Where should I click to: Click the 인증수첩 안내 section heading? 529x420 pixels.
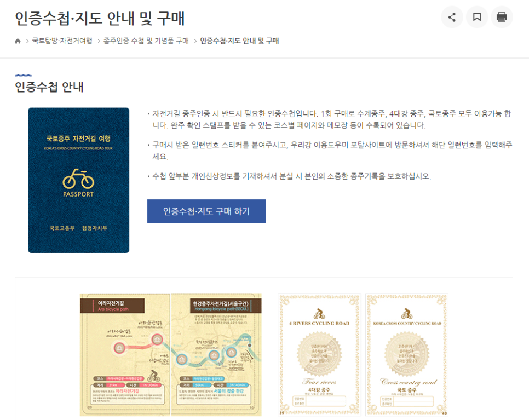click(x=49, y=87)
